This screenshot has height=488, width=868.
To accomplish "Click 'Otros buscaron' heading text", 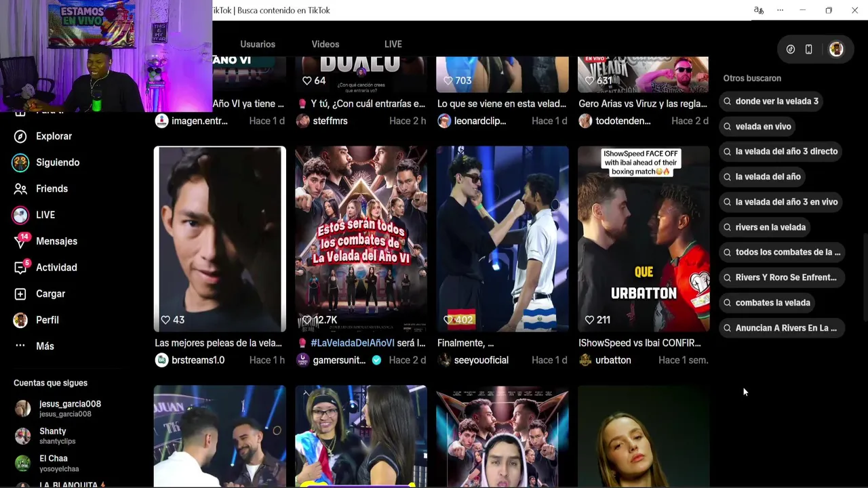I will pyautogui.click(x=752, y=79).
